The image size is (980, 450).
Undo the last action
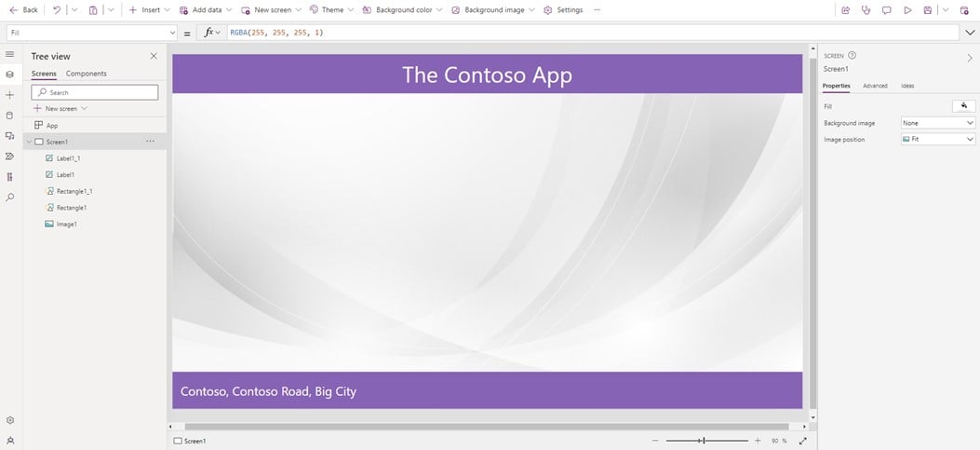[57, 10]
